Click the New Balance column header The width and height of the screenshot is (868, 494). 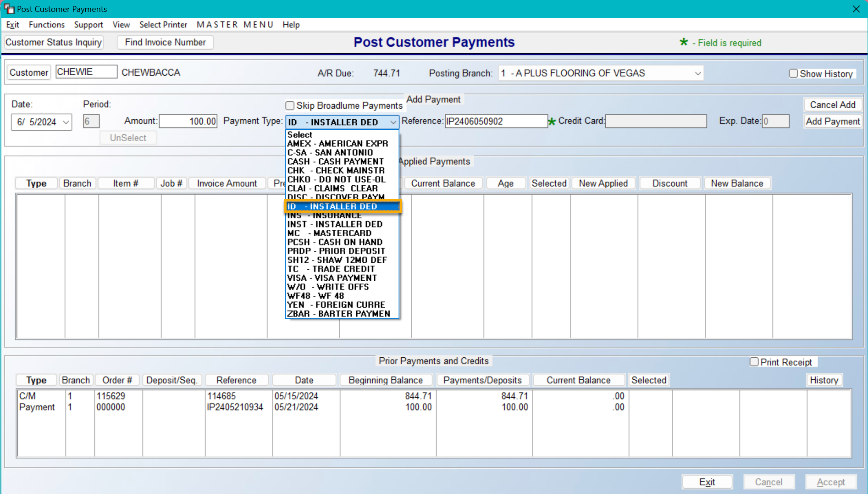point(737,183)
